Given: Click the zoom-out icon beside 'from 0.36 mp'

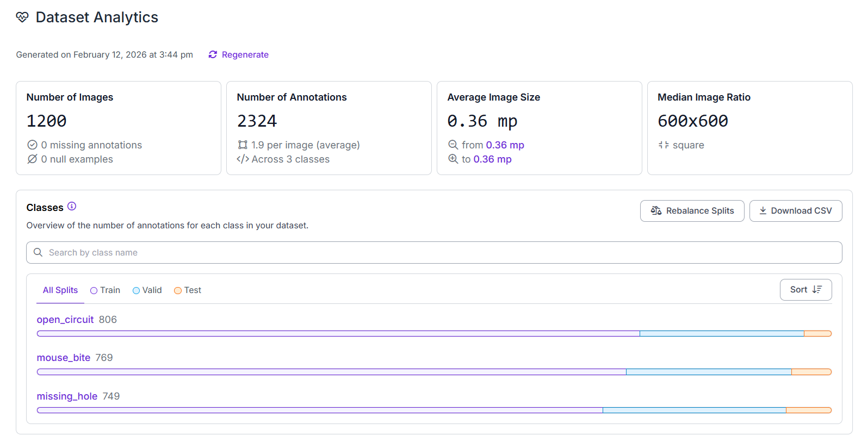Looking at the screenshot, I should [453, 145].
